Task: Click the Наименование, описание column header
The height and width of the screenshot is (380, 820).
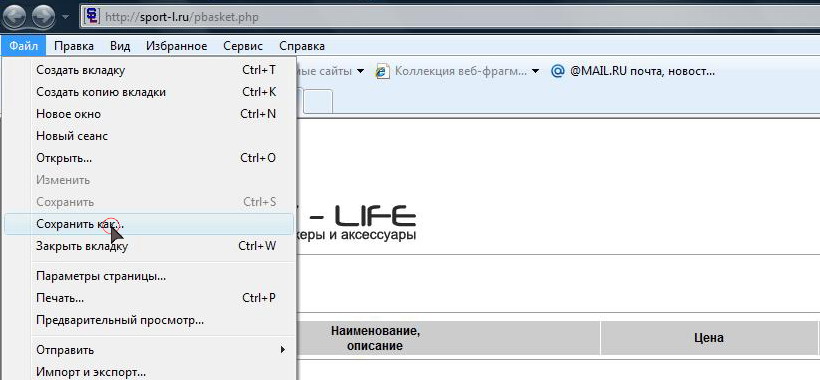Action: click(375, 338)
